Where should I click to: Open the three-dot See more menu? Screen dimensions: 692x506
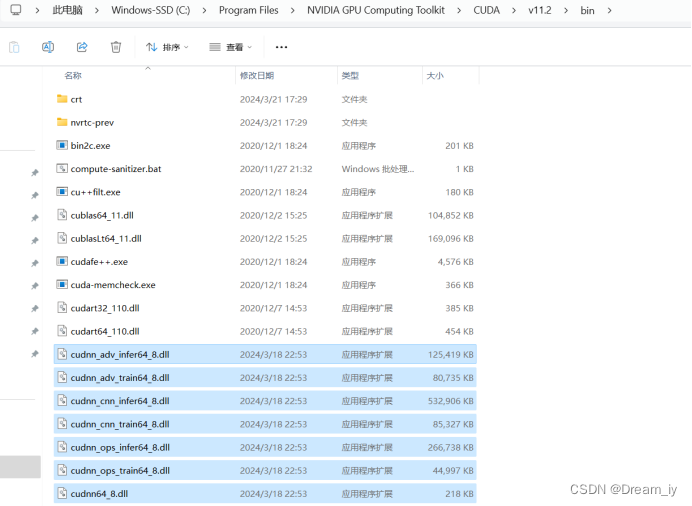click(281, 47)
